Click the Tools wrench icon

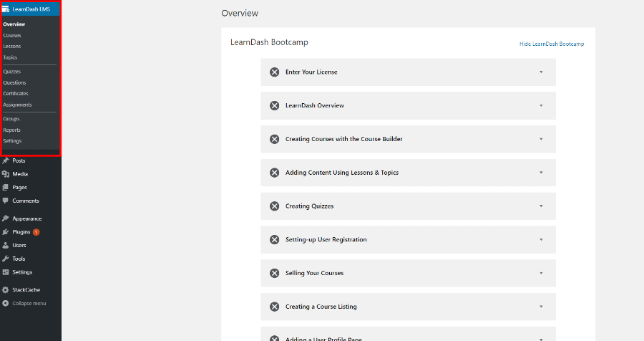click(x=5, y=259)
